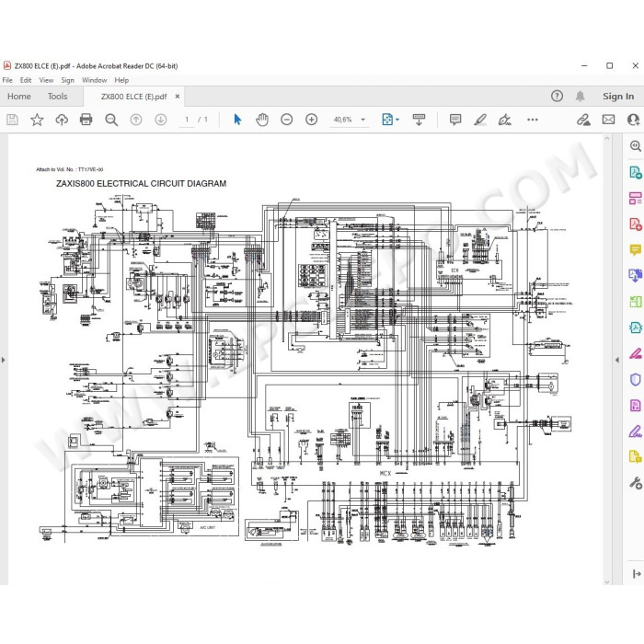This screenshot has width=644, height=644.
Task: Collapse the right tools pane arrow
Action: pos(617,360)
